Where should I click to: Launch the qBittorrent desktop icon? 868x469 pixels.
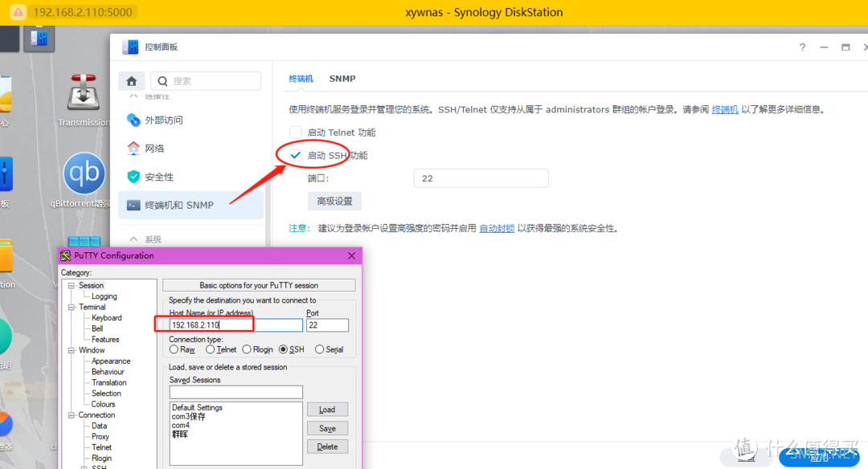84,173
